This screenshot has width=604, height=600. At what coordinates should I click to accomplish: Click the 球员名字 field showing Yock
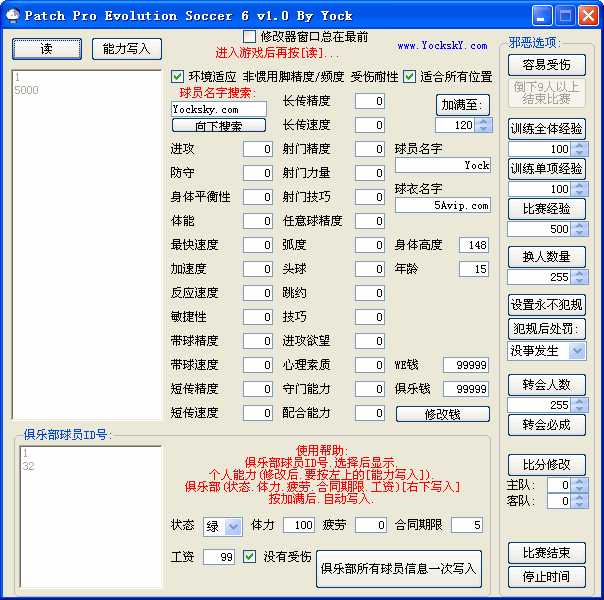tap(443, 165)
